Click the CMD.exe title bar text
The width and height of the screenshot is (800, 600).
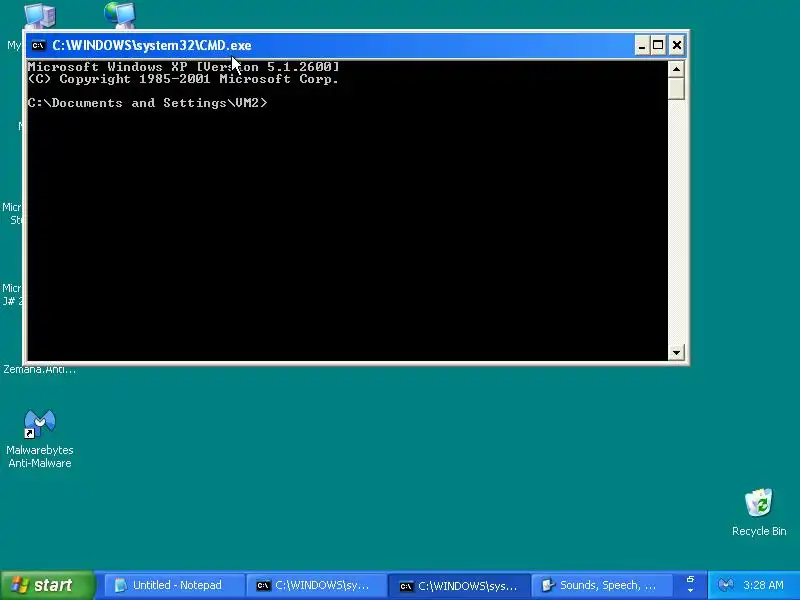pos(152,45)
